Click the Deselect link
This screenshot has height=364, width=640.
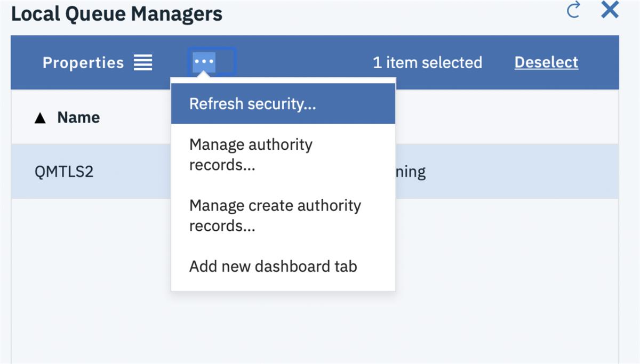click(x=546, y=62)
